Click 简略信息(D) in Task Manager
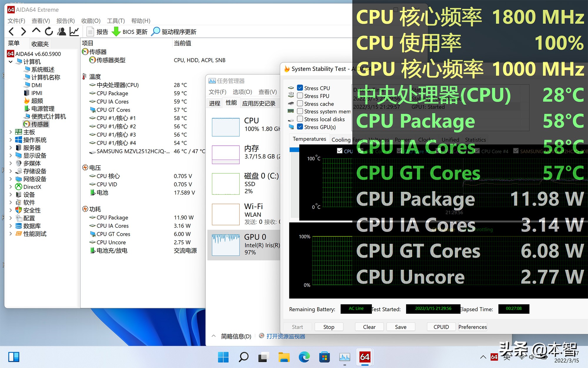This screenshot has width=588, height=368. coord(236,336)
